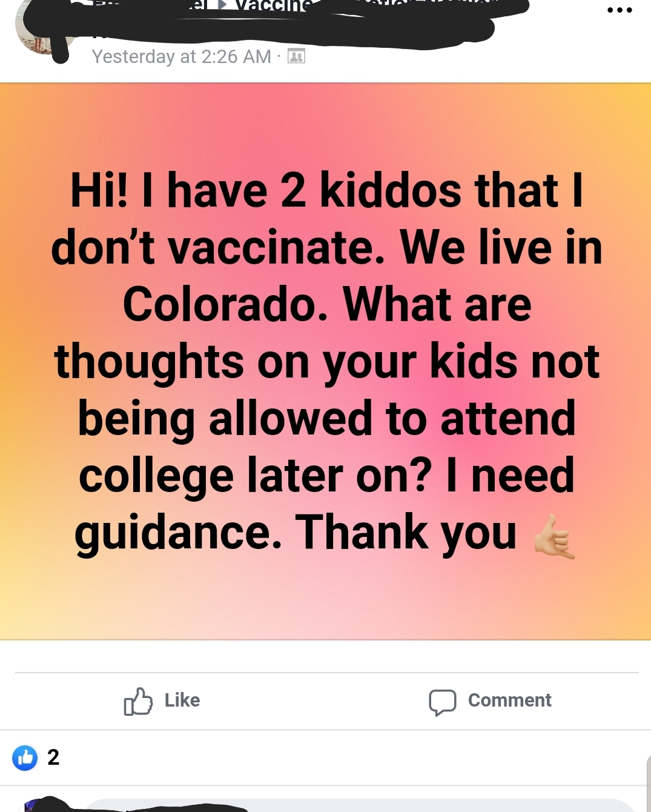
Task: Tap the 'Hi! I have 2 kiddos' line
Action: coord(326,191)
